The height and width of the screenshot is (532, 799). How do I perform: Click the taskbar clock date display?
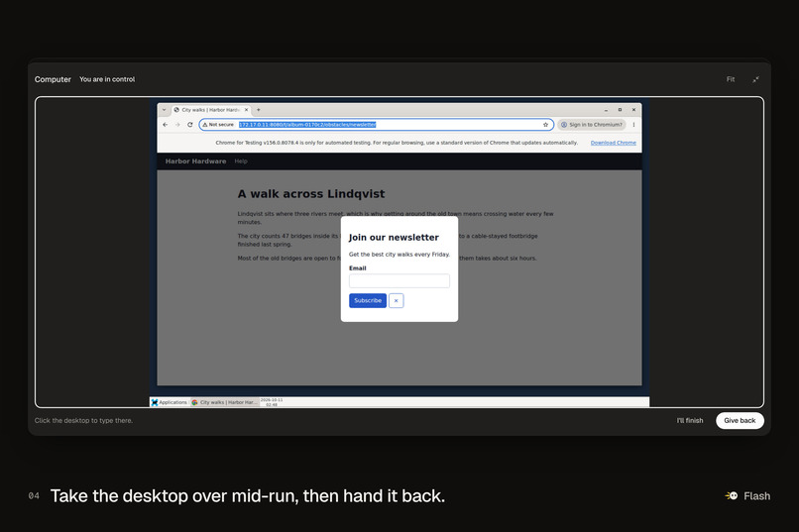click(x=272, y=402)
